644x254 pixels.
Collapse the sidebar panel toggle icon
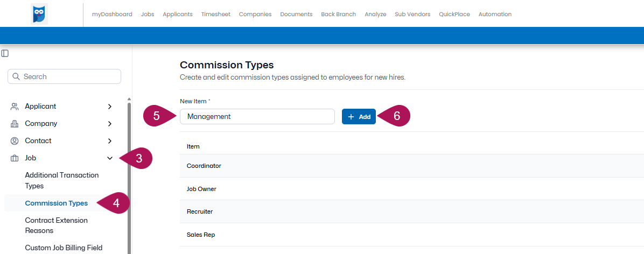click(x=5, y=53)
